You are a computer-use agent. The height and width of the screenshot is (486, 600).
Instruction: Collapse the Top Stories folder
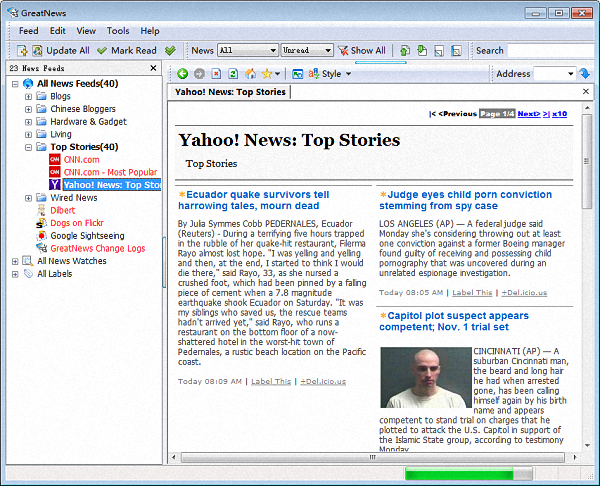click(x=29, y=147)
